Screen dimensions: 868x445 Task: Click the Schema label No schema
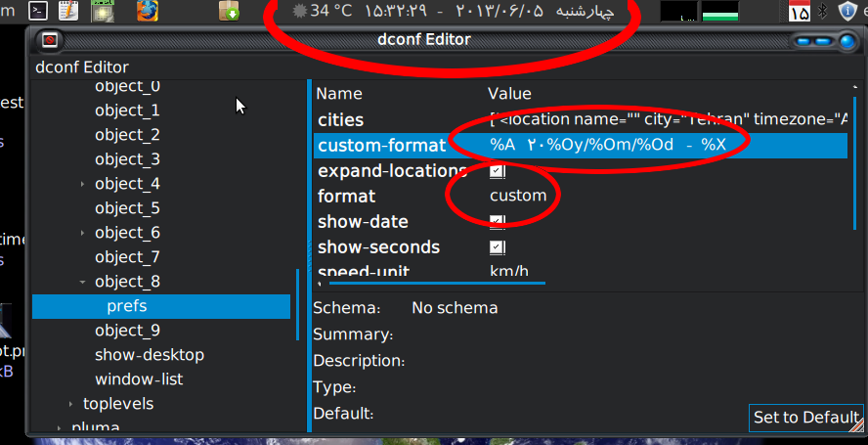[455, 308]
